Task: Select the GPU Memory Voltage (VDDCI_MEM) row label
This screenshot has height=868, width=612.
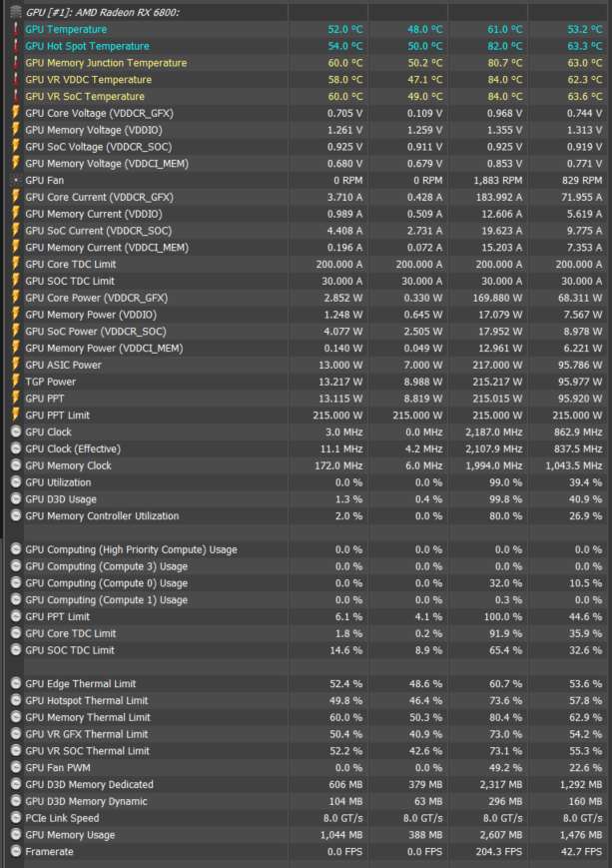Action: tap(107, 163)
